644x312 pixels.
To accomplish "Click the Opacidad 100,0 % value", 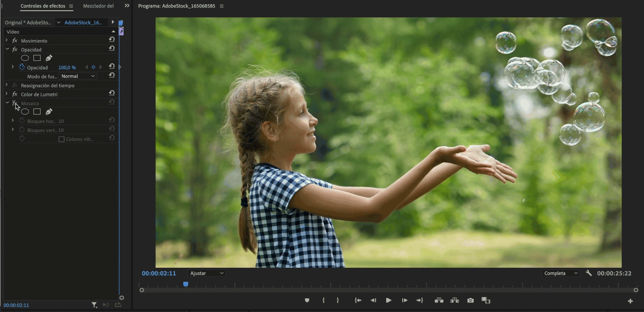I will tap(67, 67).
